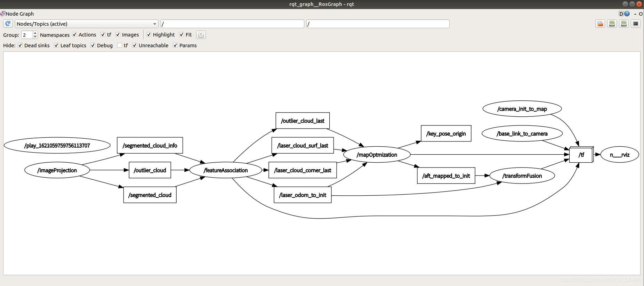Enable Hide tf checkbox
This screenshot has height=286, width=644.
(x=120, y=46)
